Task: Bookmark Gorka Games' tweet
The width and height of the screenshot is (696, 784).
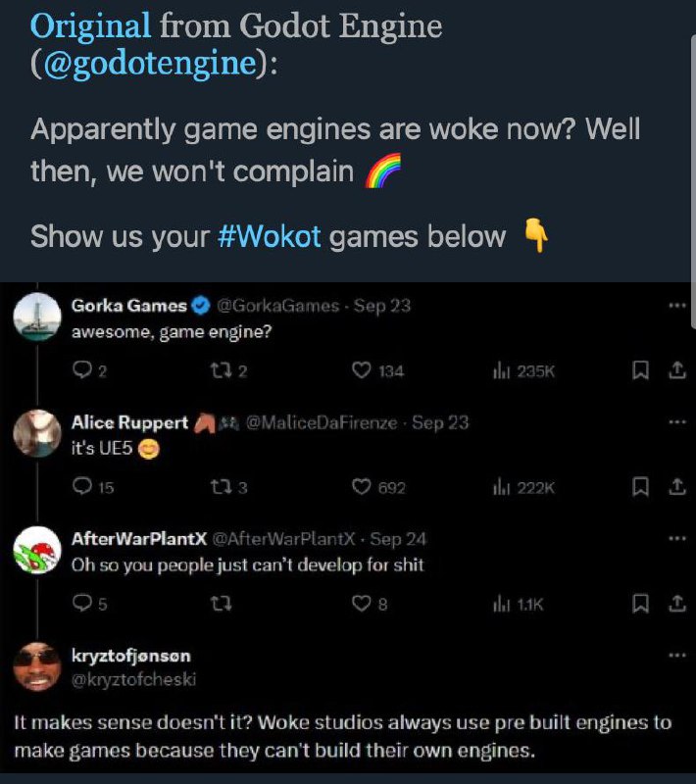Action: [641, 371]
